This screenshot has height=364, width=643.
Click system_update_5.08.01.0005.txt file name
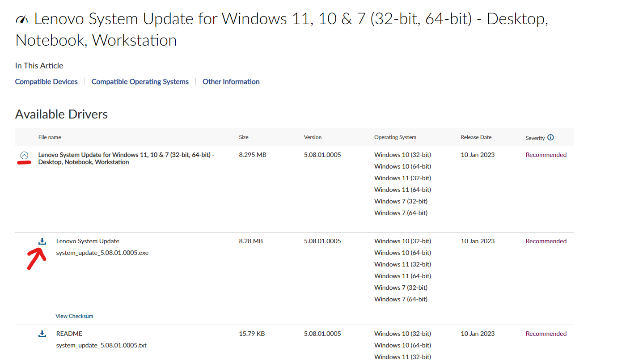[x=102, y=345]
